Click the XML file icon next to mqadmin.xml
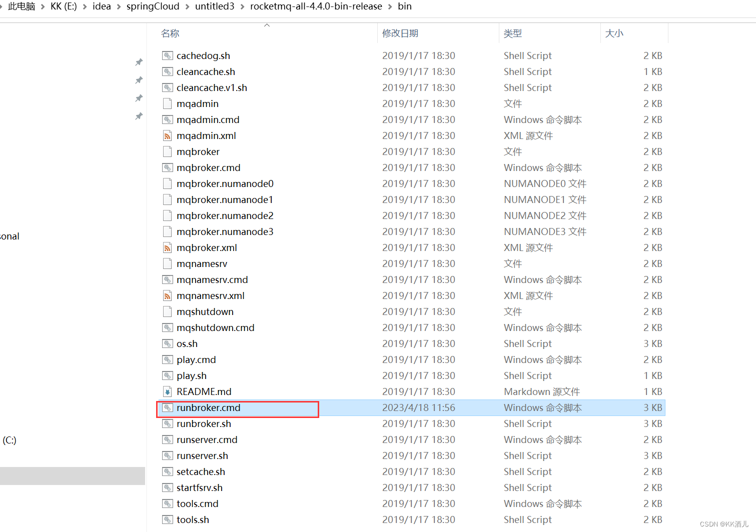This screenshot has height=532, width=756. (167, 135)
